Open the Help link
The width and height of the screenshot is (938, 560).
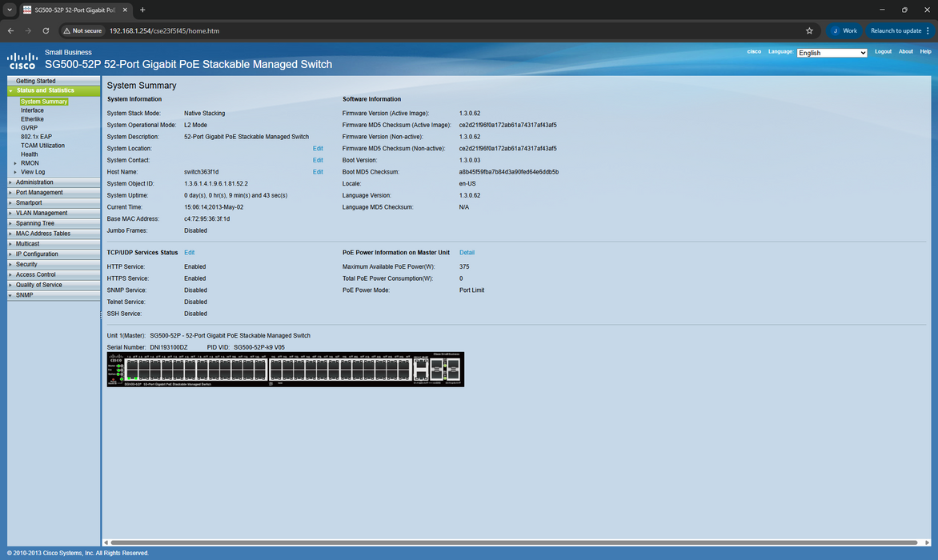point(925,51)
